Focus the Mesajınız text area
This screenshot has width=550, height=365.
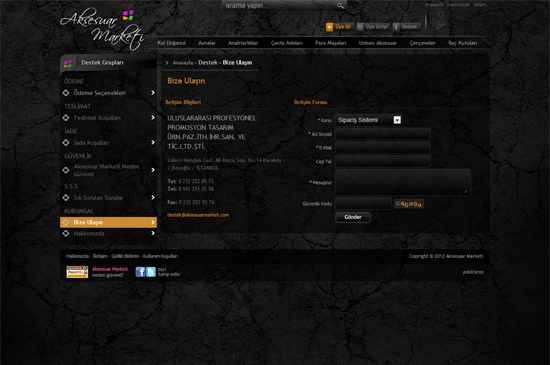tap(402, 182)
